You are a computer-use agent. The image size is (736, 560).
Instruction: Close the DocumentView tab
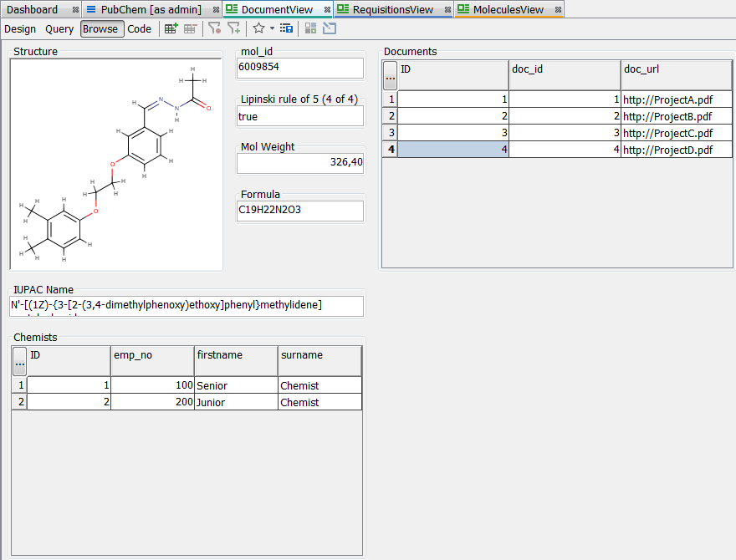327,10
